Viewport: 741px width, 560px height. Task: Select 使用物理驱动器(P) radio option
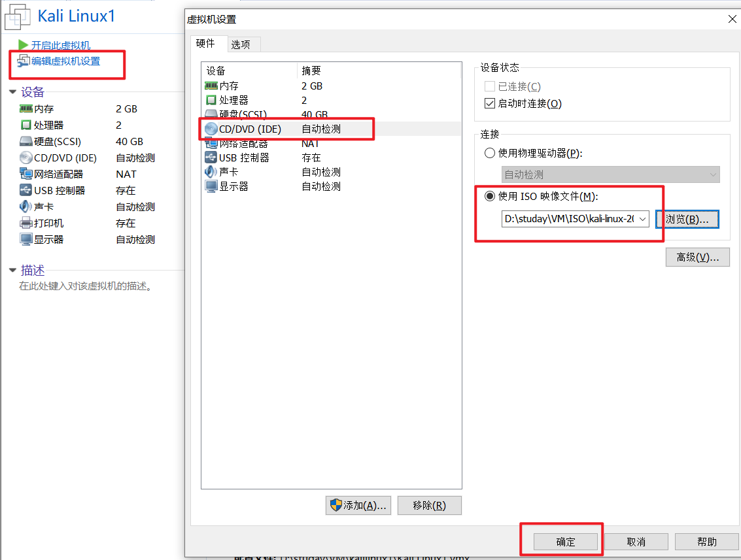click(490, 153)
